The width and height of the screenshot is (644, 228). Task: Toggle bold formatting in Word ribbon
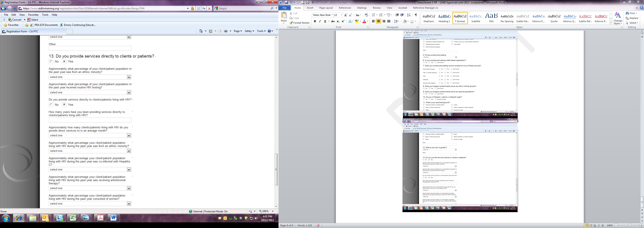[x=315, y=21]
